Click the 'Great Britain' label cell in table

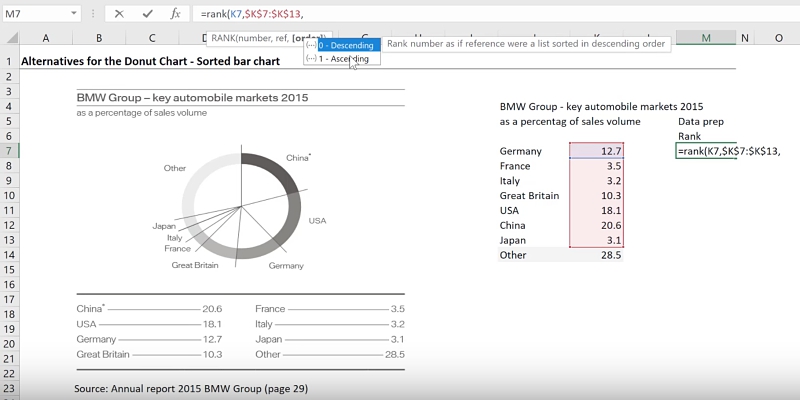click(x=530, y=196)
